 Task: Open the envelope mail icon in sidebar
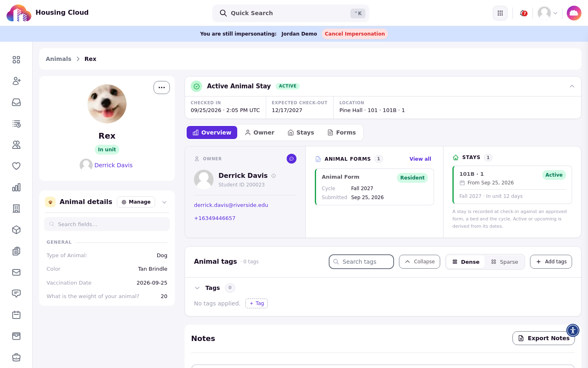[x=16, y=272]
